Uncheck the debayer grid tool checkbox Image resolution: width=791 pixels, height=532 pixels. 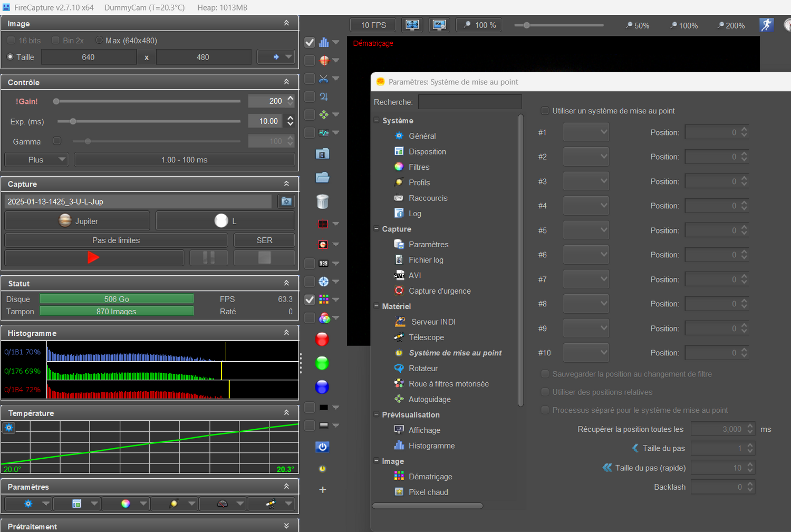click(x=310, y=299)
